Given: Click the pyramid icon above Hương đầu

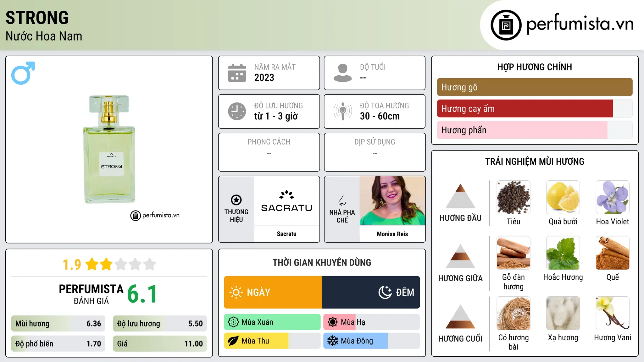Looking at the screenshot, I should click(x=460, y=196).
